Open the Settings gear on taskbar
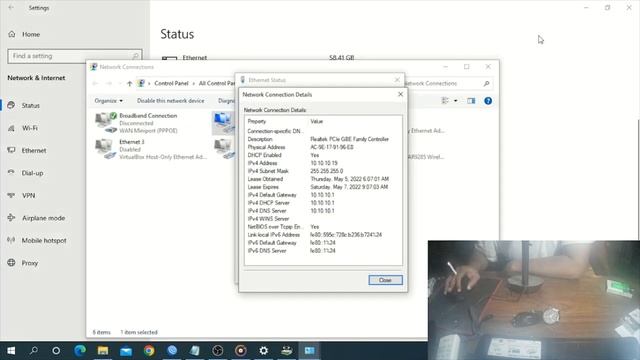Screen dimensions: 640x360 (264, 350)
